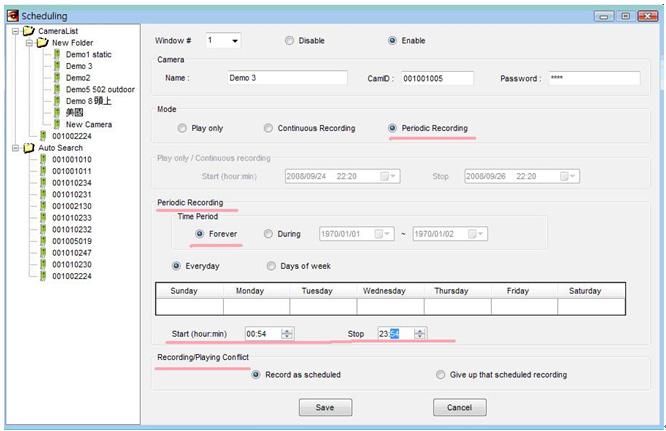Click the camera Name input field
Screen dimensions: 666x431
(284, 78)
